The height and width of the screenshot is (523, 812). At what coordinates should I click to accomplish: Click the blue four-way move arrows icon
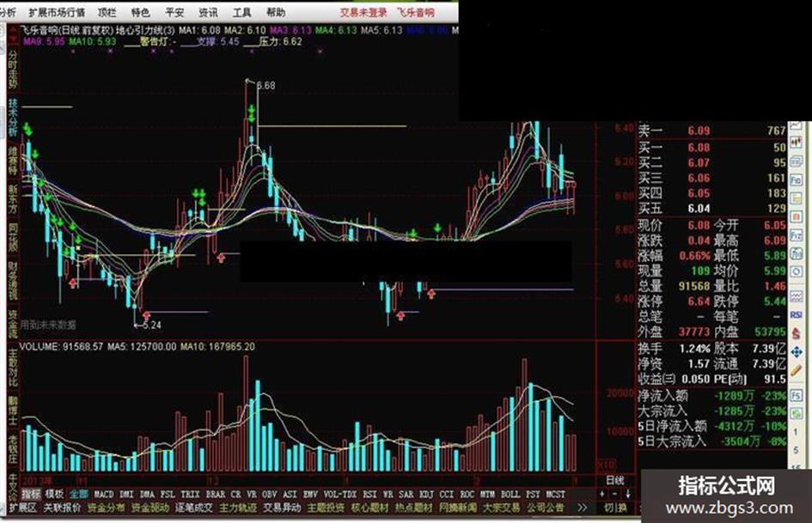pos(797,352)
